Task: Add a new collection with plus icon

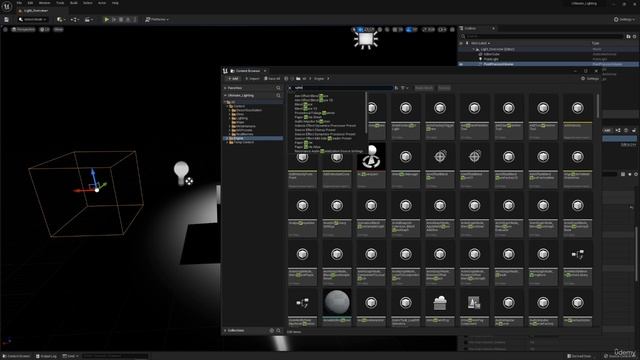Action: click(272, 331)
